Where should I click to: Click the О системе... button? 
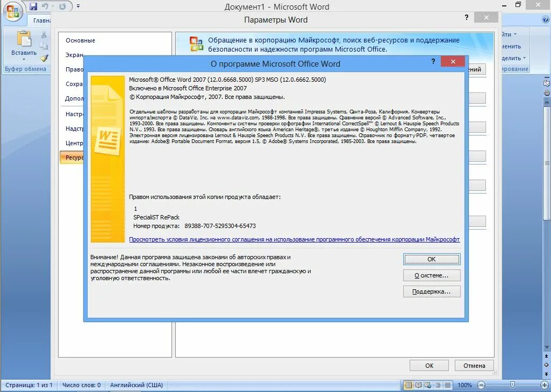pyautogui.click(x=432, y=275)
